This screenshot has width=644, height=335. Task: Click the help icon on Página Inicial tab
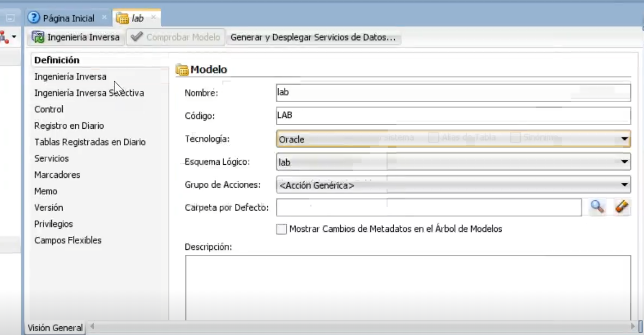point(34,17)
